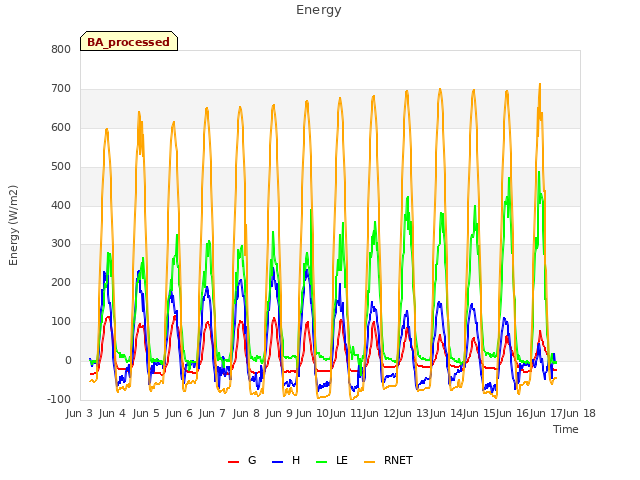Click the Energy chart title
The image size is (640, 480).
[319, 10]
